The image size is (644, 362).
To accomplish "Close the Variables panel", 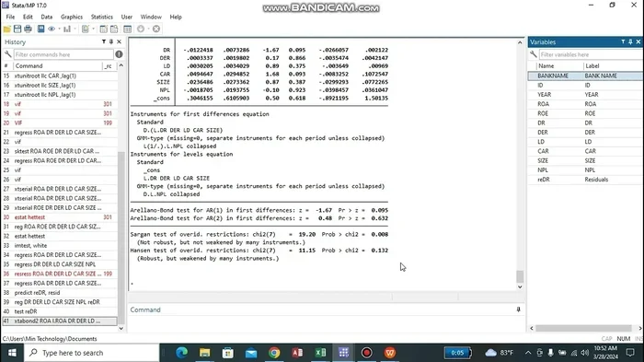I will [638, 41].
